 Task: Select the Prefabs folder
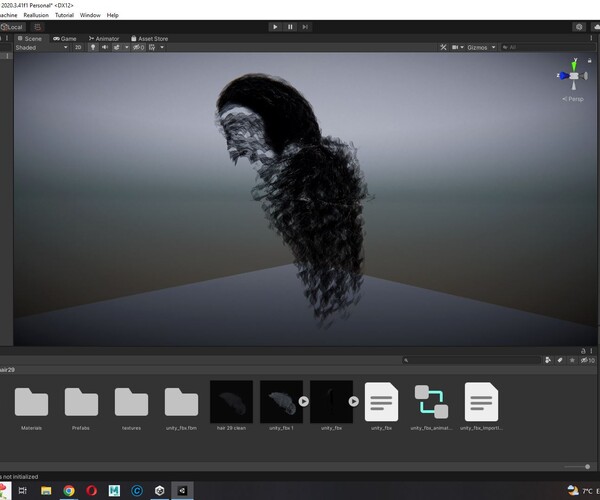click(81, 406)
